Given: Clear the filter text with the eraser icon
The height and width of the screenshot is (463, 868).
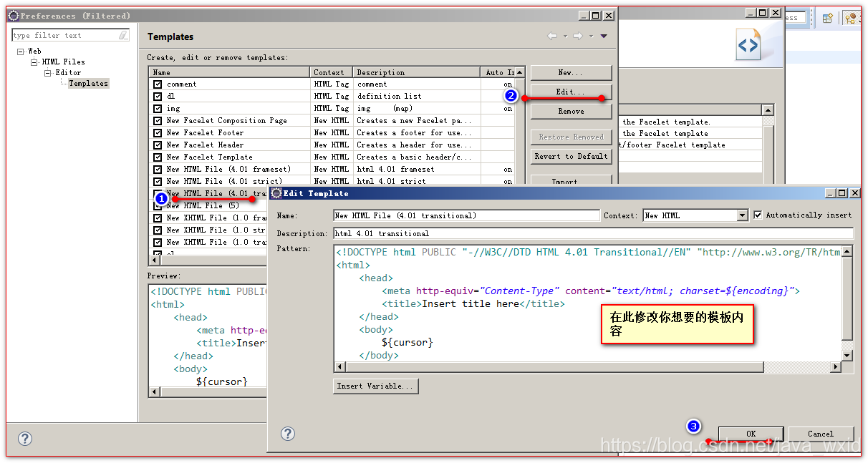Looking at the screenshot, I should [124, 35].
